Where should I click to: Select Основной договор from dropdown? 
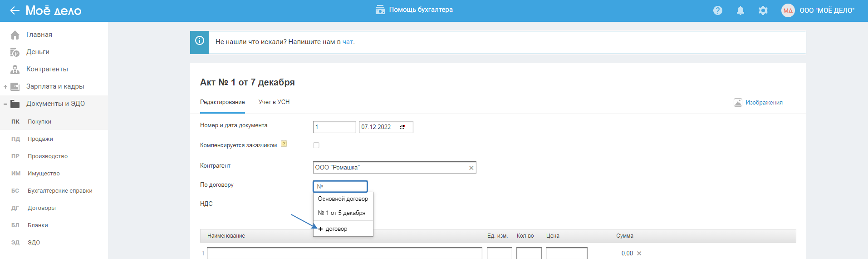pyautogui.click(x=343, y=199)
